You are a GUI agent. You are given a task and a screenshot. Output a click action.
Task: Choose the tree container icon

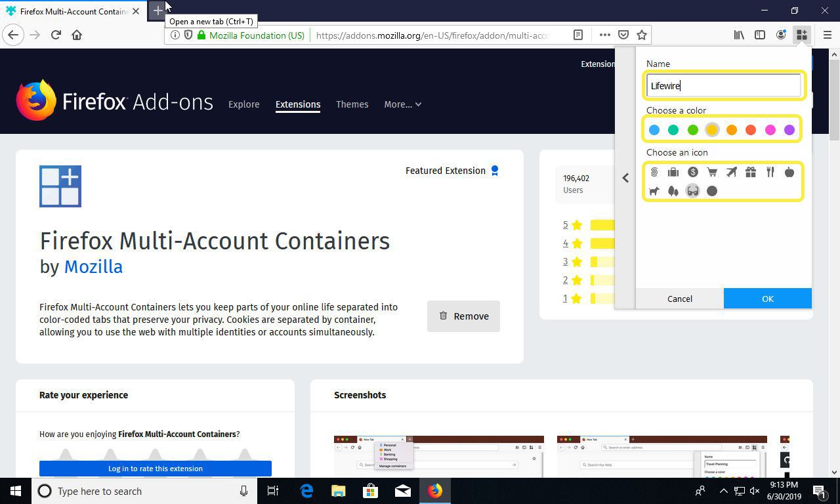point(673,191)
